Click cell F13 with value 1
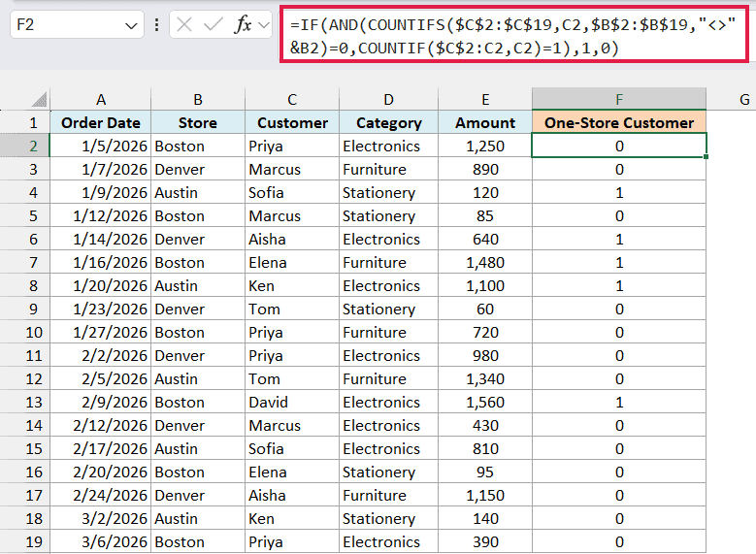Viewport: 756px width, 554px height. (619, 402)
